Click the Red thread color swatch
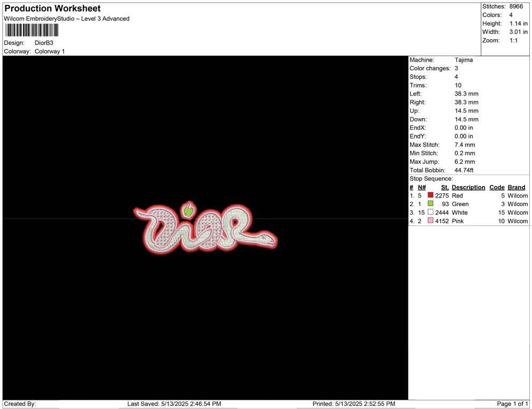The width and height of the screenshot is (532, 409). pos(430,195)
